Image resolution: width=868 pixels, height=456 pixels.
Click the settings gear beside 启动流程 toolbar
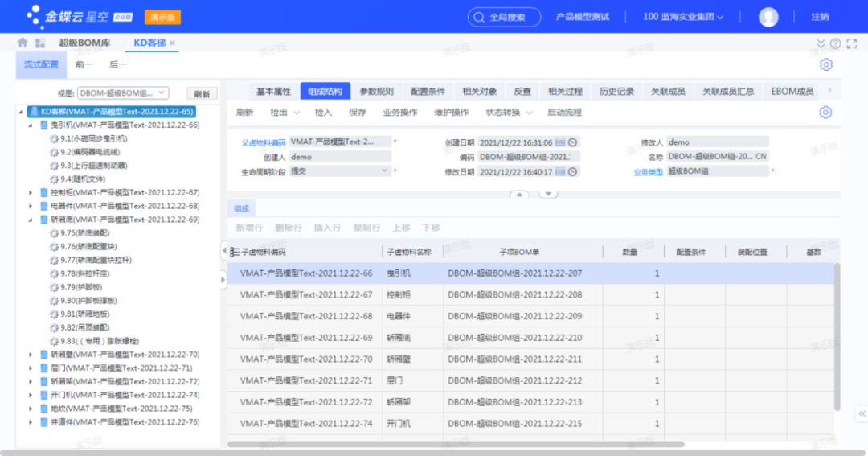[x=825, y=113]
